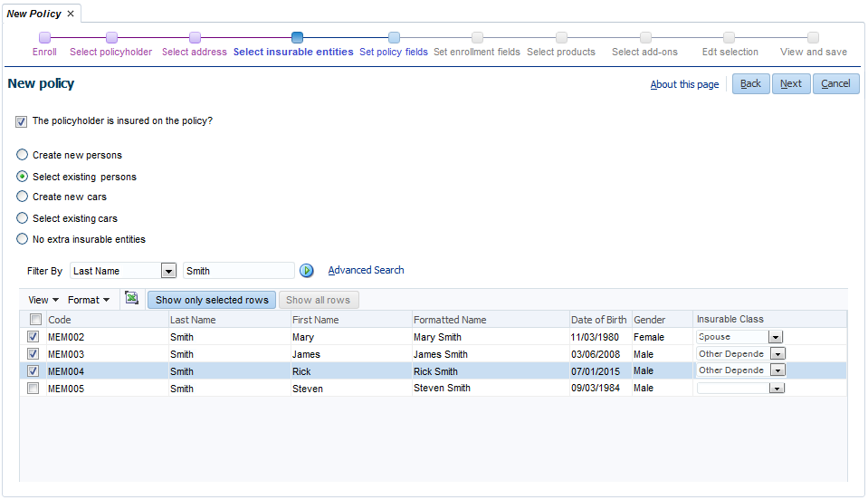This screenshot has width=868, height=500.
Task: Select the Select existing persons option
Action: tap(22, 177)
